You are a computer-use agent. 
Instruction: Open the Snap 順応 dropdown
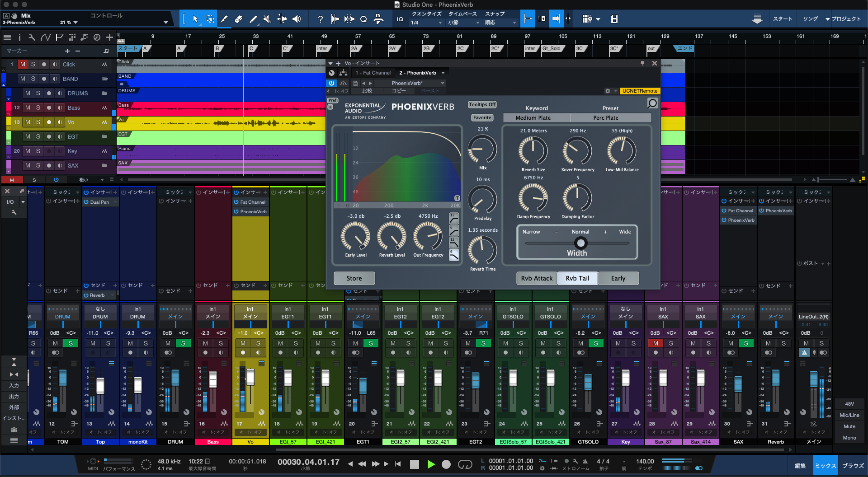(x=500, y=23)
